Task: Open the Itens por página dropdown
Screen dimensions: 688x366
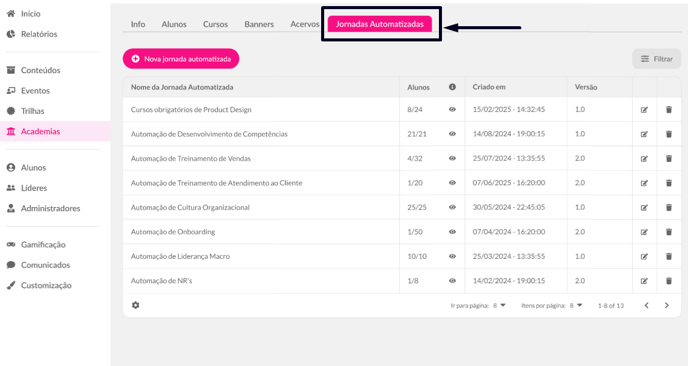Action: (x=576, y=305)
